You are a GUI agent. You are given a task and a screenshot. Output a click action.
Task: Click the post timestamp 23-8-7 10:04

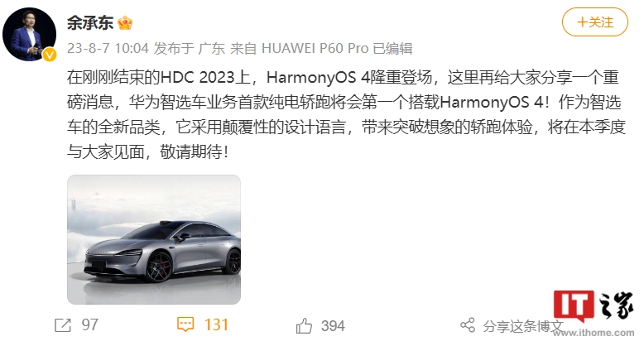tap(108, 48)
